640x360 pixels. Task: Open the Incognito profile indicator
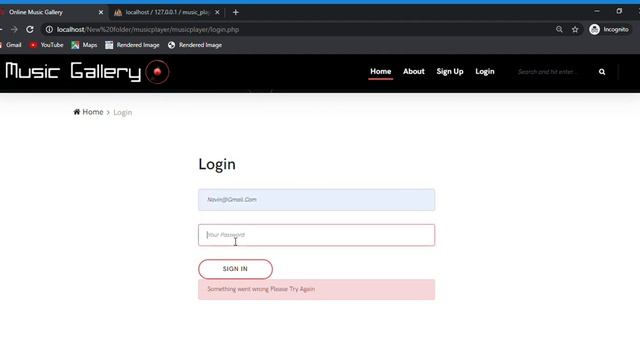(x=609, y=29)
